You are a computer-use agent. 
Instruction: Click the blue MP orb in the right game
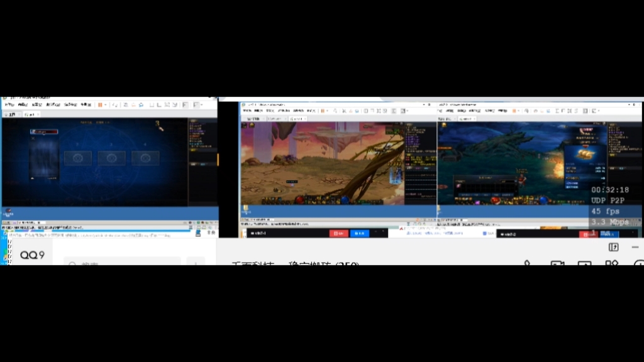544,200
